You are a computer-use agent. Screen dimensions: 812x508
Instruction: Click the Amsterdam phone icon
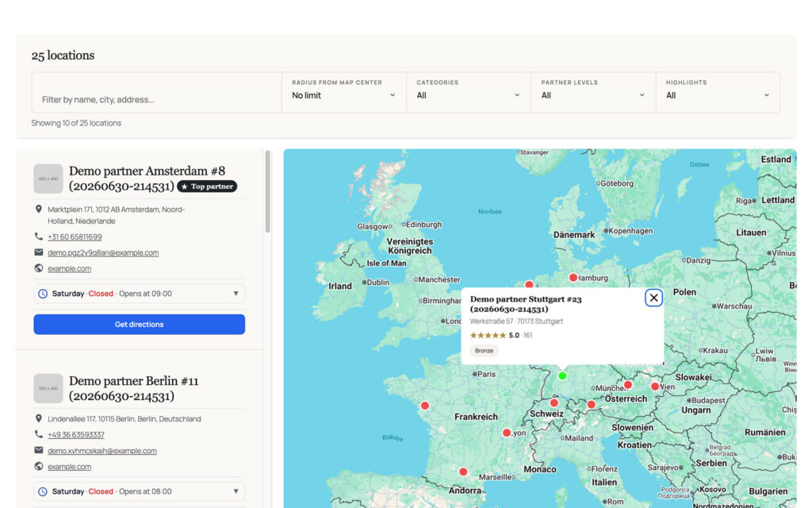pos(38,237)
